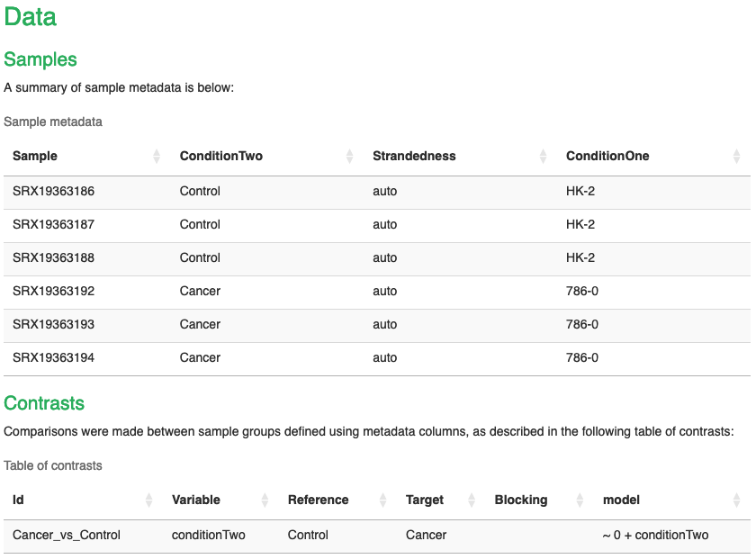Image resolution: width=756 pixels, height=559 pixels.
Task: Select sample cell SRX19363194
Action: [x=53, y=358]
